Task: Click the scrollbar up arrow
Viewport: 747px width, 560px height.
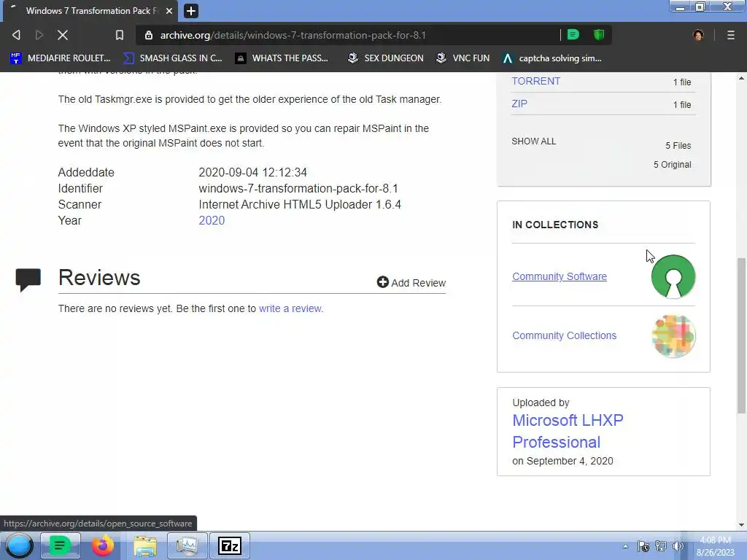Action: pos(741,78)
